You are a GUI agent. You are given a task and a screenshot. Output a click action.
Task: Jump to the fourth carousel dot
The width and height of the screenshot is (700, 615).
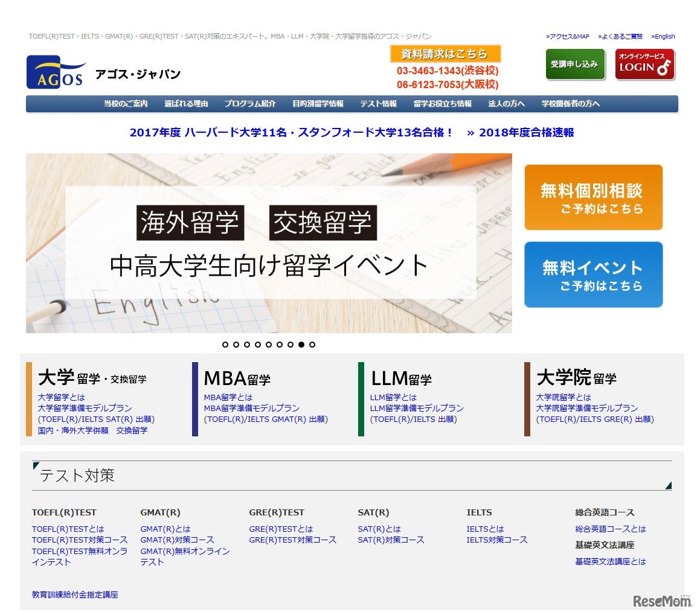(258, 345)
